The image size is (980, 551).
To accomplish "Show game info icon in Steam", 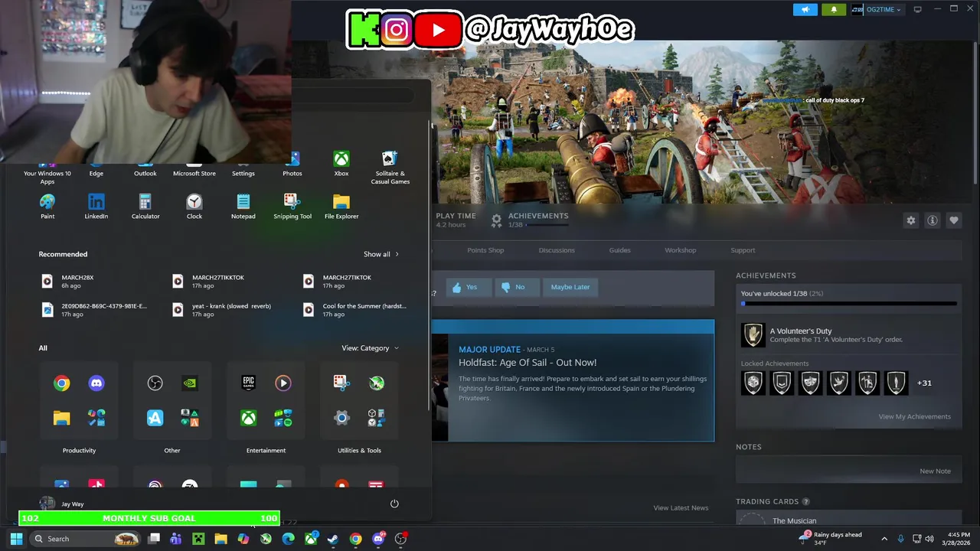I will click(933, 220).
